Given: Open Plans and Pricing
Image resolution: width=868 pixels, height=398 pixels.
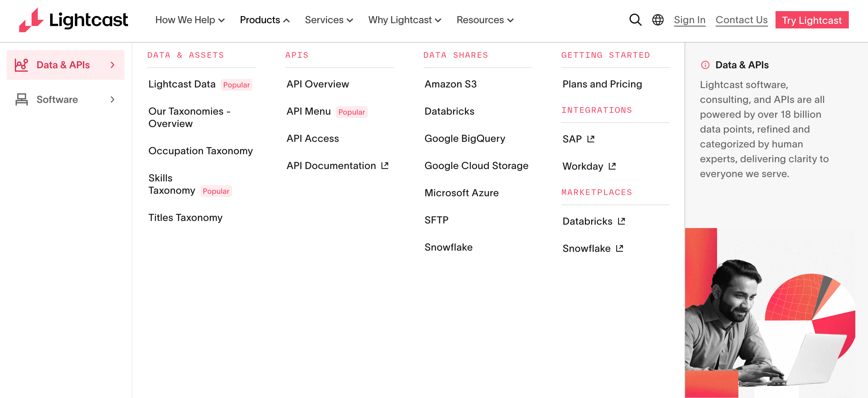Looking at the screenshot, I should coord(602,84).
